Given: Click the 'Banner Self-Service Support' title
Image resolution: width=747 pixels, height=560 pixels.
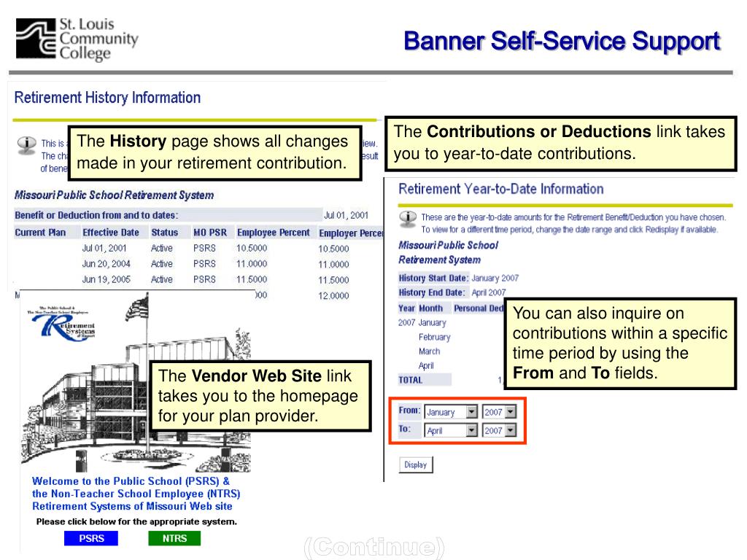Looking at the screenshot, I should pyautogui.click(x=562, y=41).
